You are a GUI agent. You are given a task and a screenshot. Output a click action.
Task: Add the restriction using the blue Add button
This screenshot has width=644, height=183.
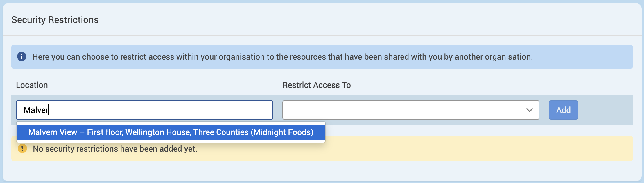tap(563, 110)
